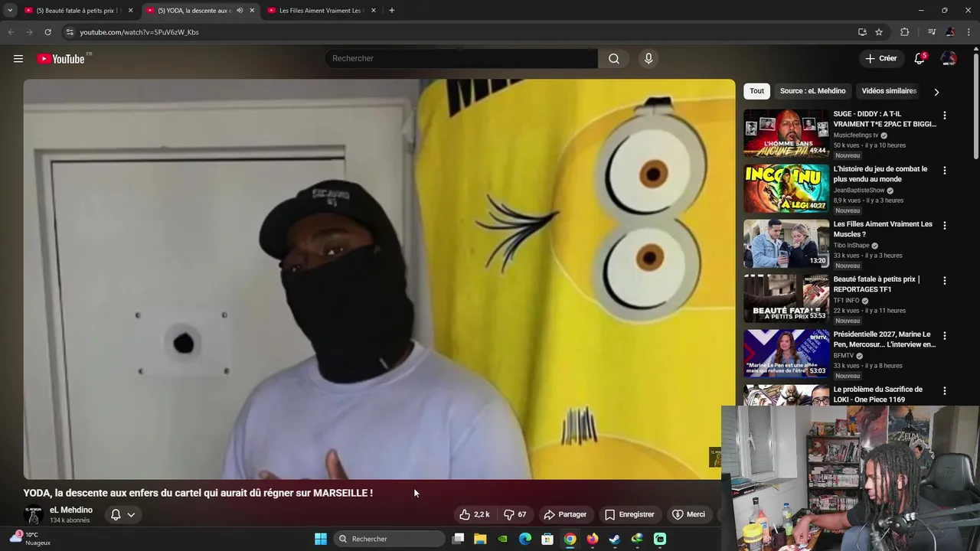980x551 pixels.
Task: Open the YouTube account avatar menu
Action: [x=949, y=59]
